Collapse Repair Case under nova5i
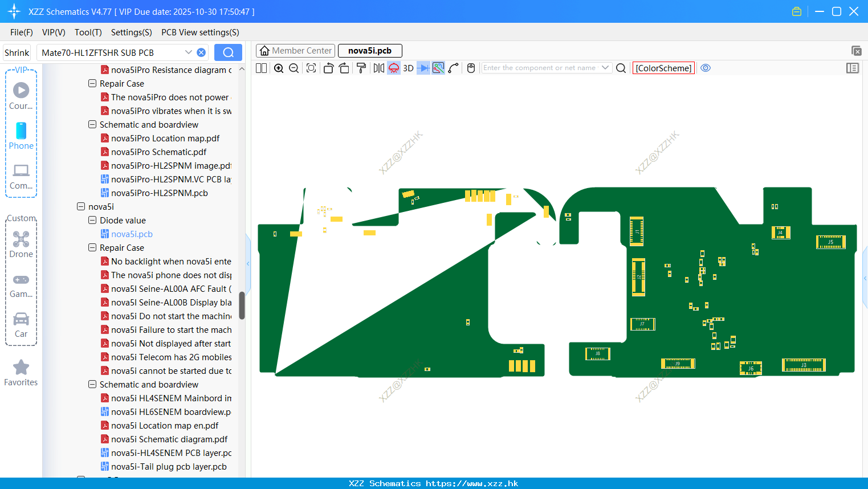This screenshot has width=868, height=489. (92, 247)
